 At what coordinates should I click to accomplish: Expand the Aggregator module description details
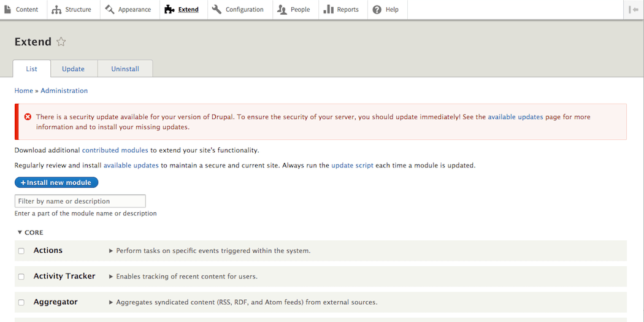tap(111, 302)
